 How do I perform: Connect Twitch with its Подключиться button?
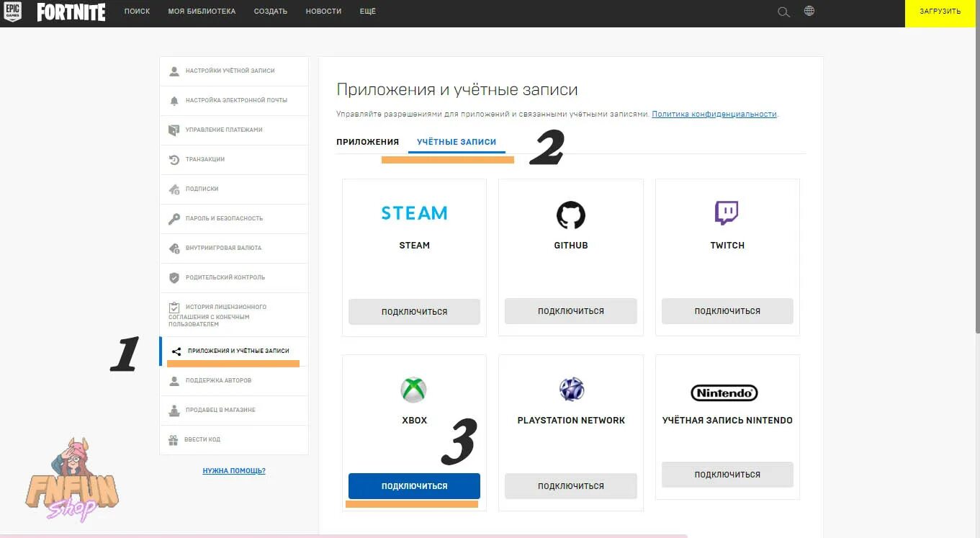727,311
